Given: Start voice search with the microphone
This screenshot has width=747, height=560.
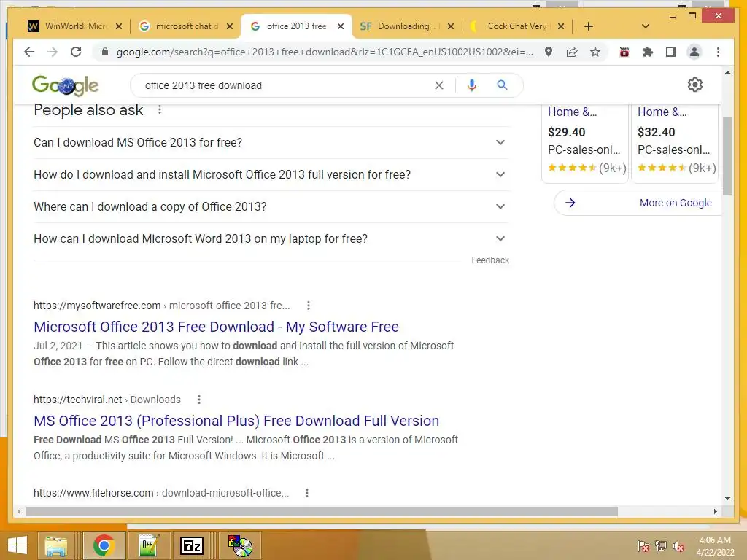Looking at the screenshot, I should click(x=472, y=85).
